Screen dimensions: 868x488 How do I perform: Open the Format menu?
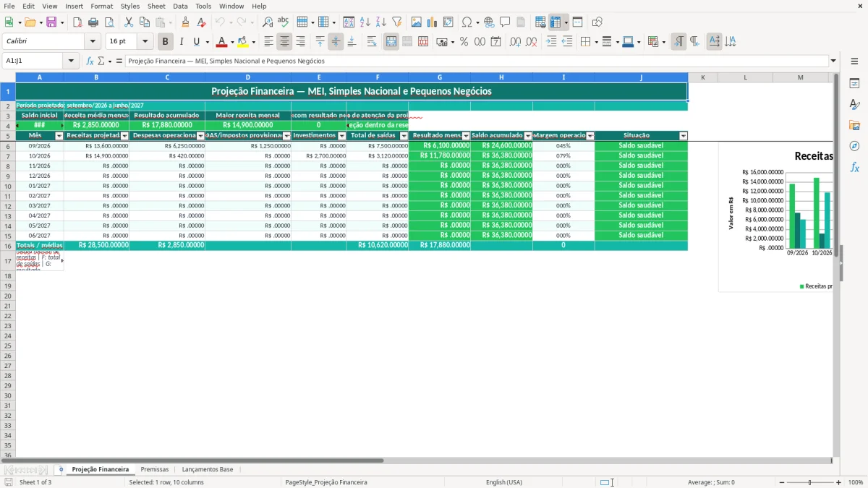click(x=101, y=6)
